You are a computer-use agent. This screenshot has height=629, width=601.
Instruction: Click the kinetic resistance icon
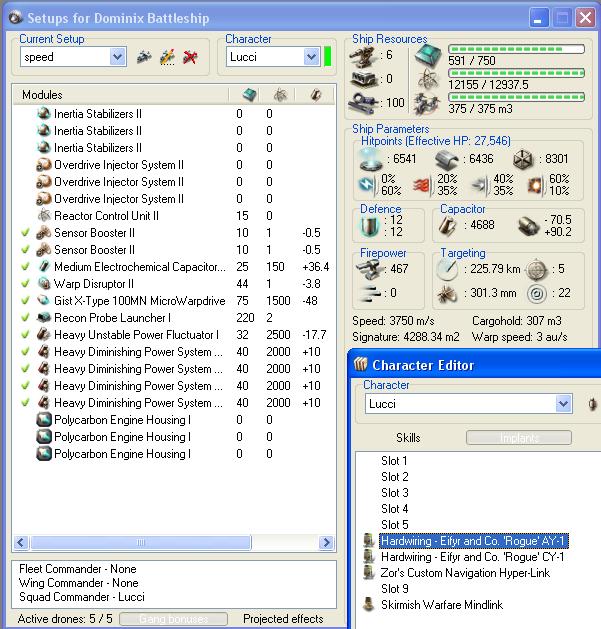pyautogui.click(x=479, y=185)
